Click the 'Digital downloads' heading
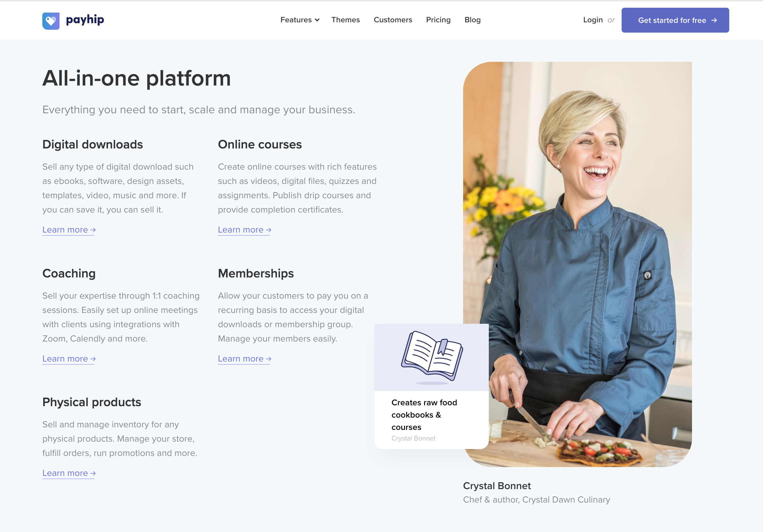 coord(92,144)
